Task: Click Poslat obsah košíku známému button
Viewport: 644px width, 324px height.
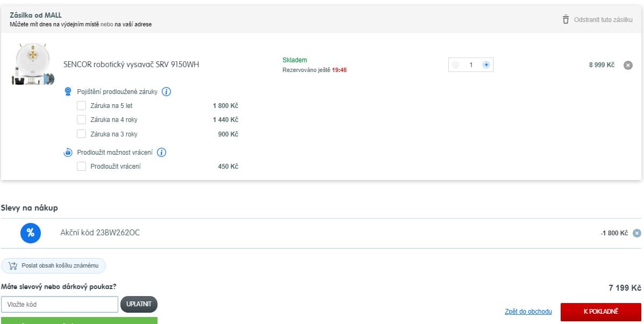Action: point(53,265)
